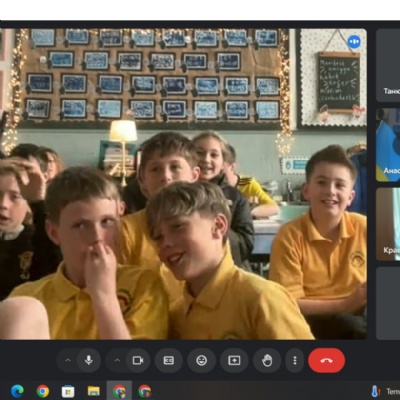Open Microsoft Store from the taskbar
The width and height of the screenshot is (400, 400).
point(68,391)
